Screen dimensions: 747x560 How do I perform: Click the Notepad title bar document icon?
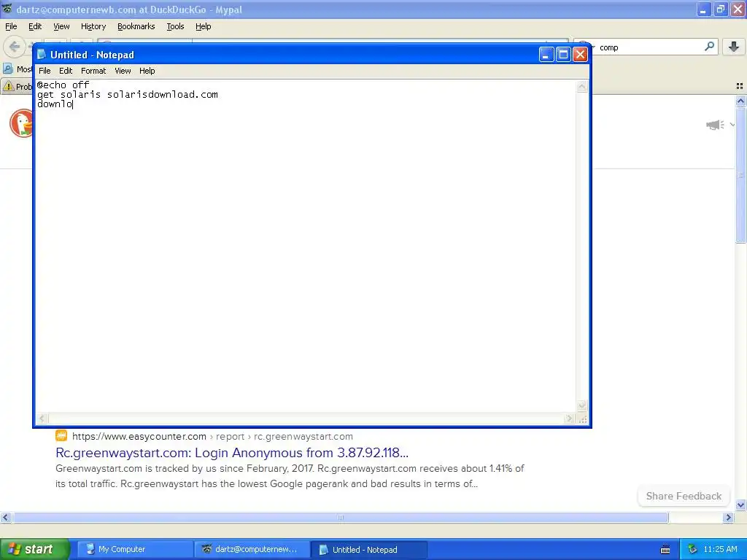click(42, 54)
